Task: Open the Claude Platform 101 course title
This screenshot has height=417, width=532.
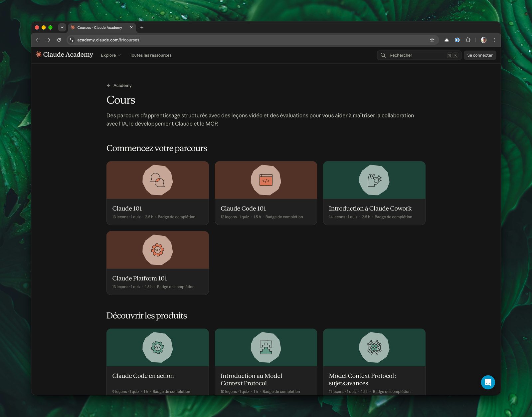Action: pyautogui.click(x=140, y=278)
